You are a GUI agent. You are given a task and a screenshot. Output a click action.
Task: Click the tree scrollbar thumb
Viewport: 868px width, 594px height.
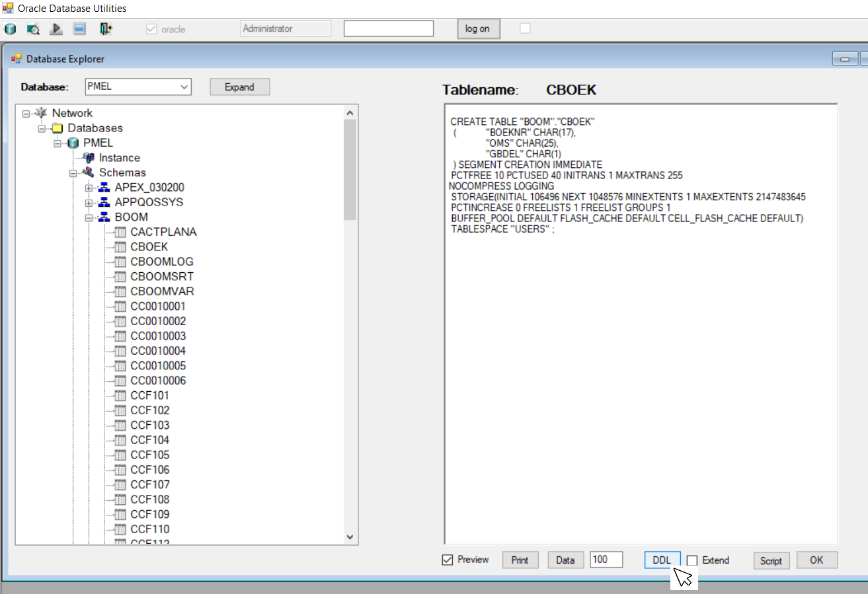point(350,170)
